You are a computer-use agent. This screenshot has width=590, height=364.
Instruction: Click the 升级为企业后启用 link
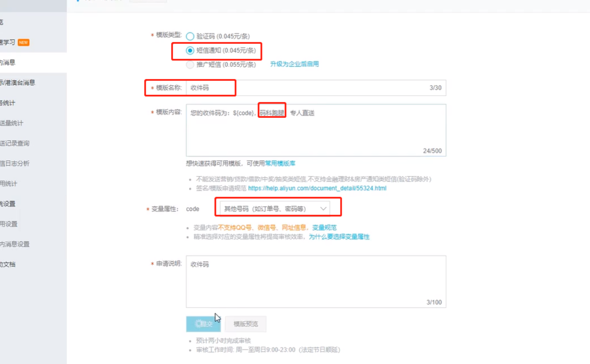coord(294,64)
